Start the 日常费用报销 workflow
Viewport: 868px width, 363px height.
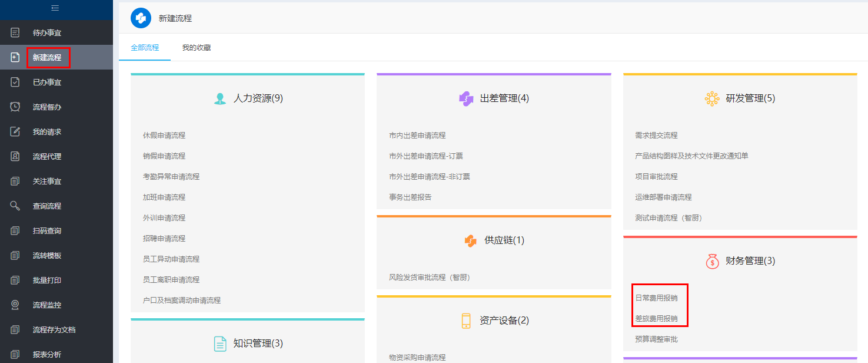pyautogui.click(x=656, y=298)
